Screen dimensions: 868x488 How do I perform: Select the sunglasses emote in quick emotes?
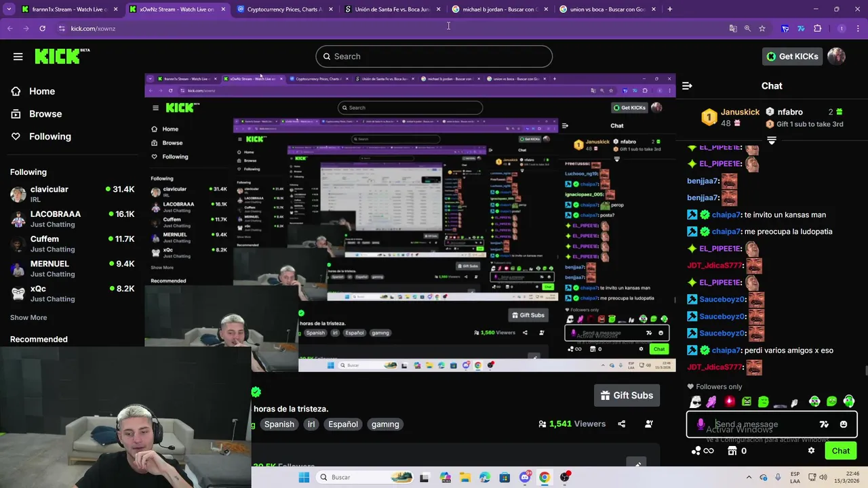coord(696,402)
